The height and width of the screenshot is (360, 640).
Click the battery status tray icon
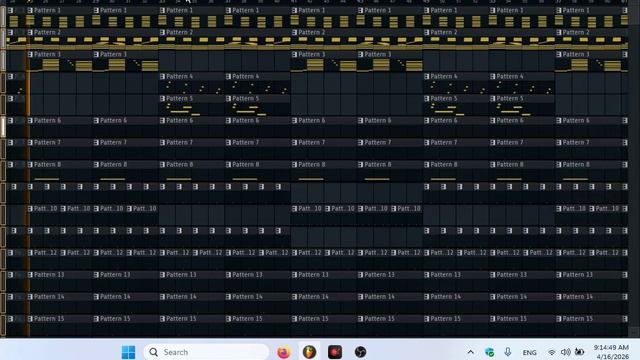[579, 352]
